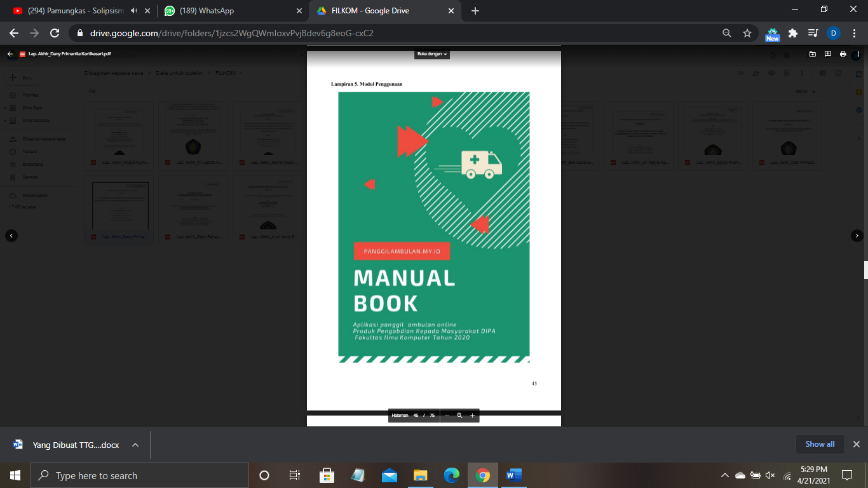The width and height of the screenshot is (868, 488).
Task: Click the back arrow to close preview
Action: click(x=10, y=54)
